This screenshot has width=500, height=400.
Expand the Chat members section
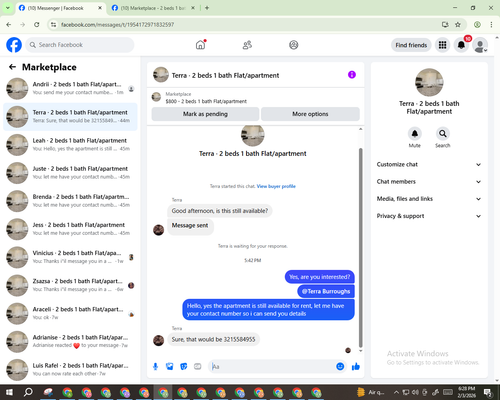pyautogui.click(x=429, y=182)
